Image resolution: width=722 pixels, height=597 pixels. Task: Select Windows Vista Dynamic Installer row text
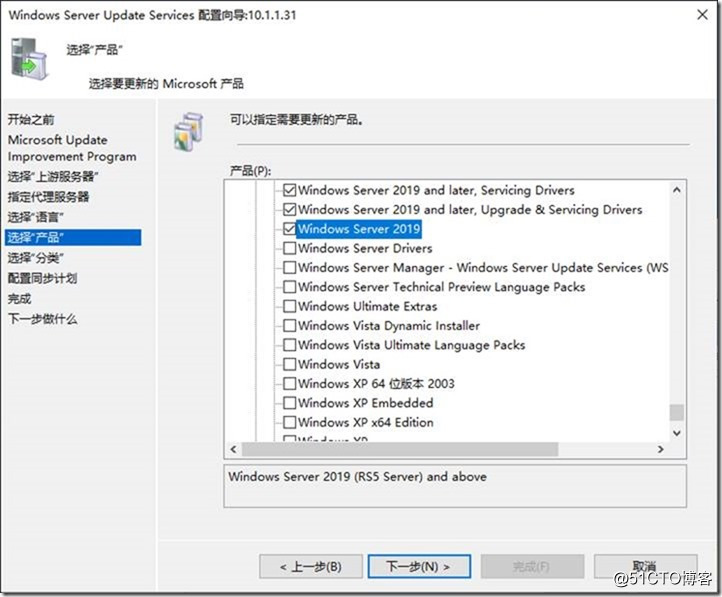pyautogui.click(x=389, y=325)
